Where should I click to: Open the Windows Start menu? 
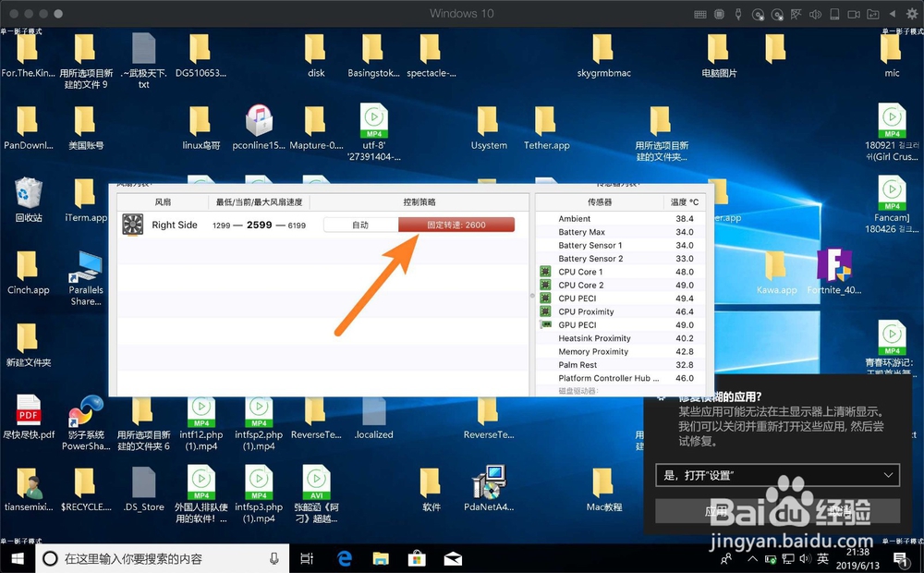(18, 558)
